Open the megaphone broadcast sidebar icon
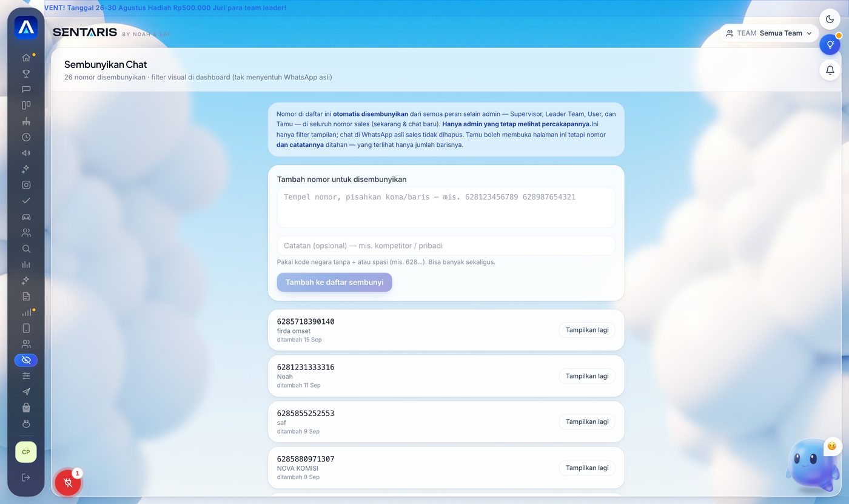 26,153
